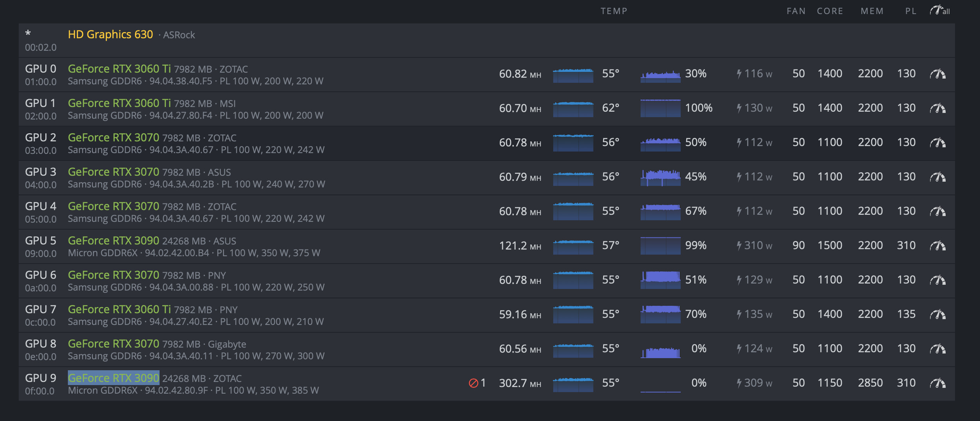Click GeForce RTX 3070 name for GPU 8 Gigabyte
The height and width of the screenshot is (421, 980).
point(114,343)
